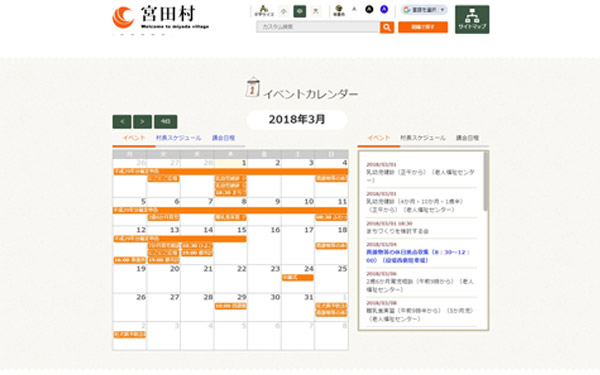Click the first 2018/03/01 list entry
The width and height of the screenshot is (600, 375).
421,173
